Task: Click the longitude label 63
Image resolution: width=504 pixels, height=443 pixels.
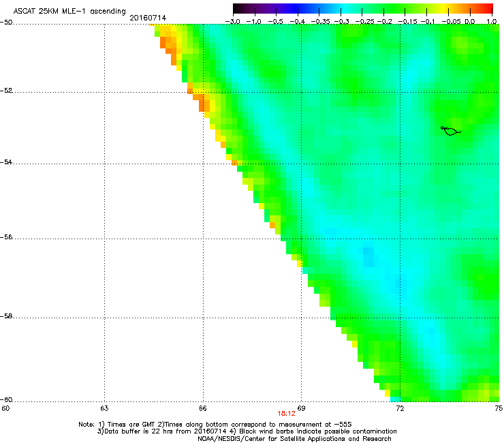Action: [x=104, y=408]
